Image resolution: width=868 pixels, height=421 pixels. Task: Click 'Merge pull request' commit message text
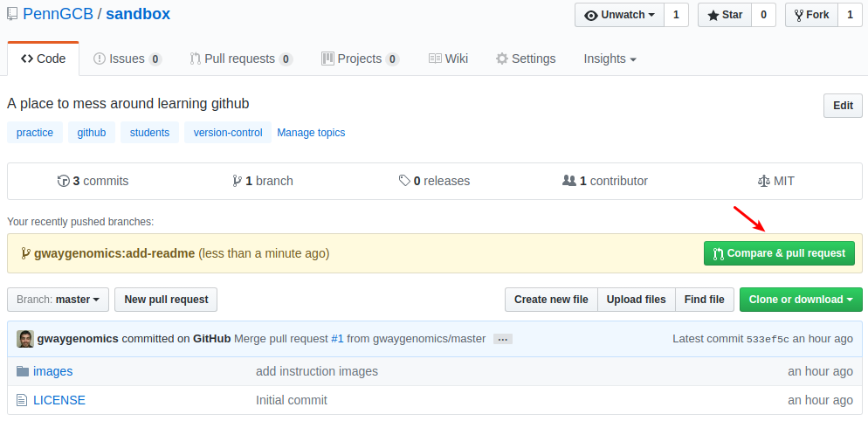coord(280,339)
